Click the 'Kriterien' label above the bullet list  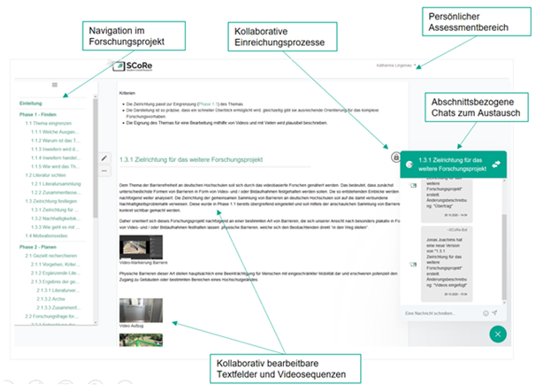pyautogui.click(x=127, y=93)
